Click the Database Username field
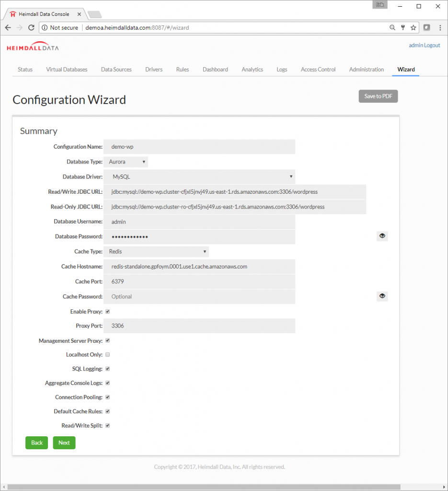This screenshot has height=491, width=448. tap(199, 222)
